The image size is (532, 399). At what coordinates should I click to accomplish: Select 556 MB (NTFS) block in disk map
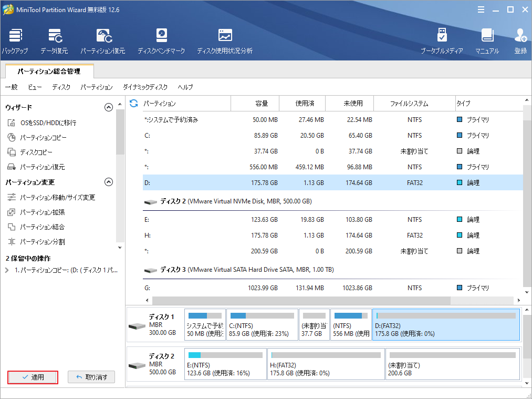coord(351,325)
